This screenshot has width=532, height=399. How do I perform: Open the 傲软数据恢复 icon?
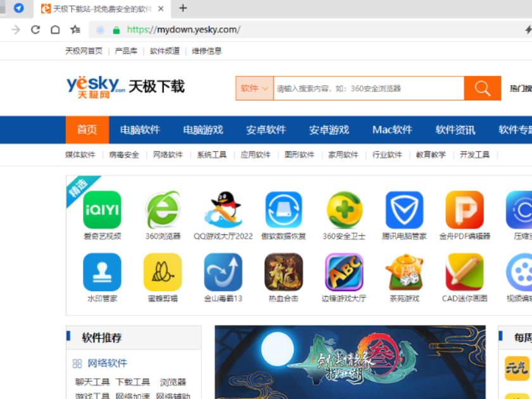[284, 210]
